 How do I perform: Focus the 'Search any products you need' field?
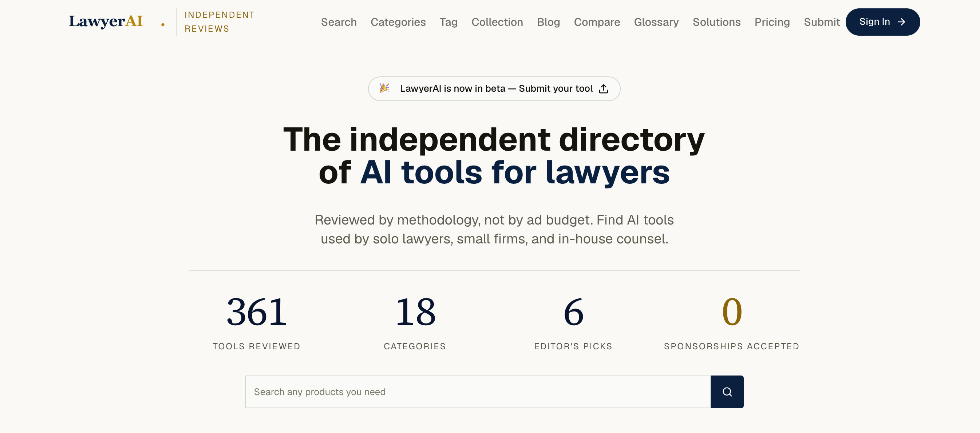pos(478,392)
